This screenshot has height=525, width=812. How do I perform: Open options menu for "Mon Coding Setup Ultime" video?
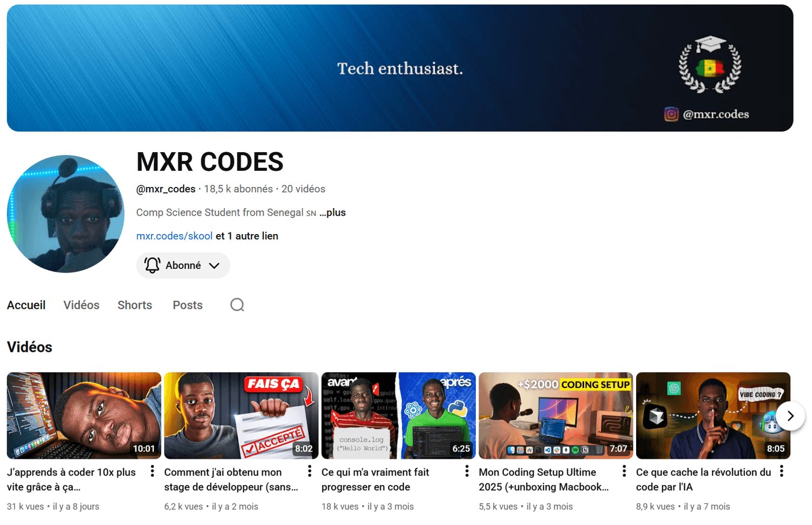tap(624, 471)
